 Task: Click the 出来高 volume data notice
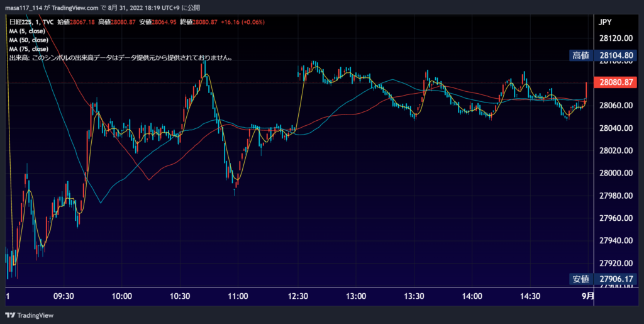[x=121, y=59]
